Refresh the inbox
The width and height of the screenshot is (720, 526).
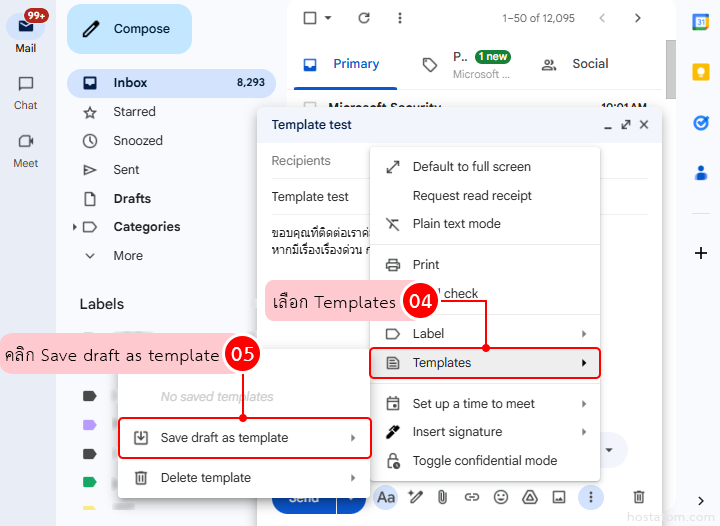[x=364, y=18]
